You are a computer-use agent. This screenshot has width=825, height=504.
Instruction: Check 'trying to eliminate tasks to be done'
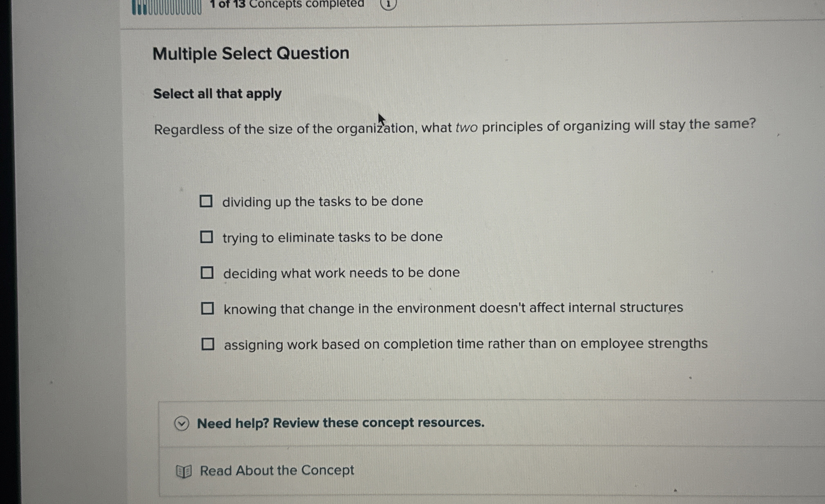coord(207,237)
